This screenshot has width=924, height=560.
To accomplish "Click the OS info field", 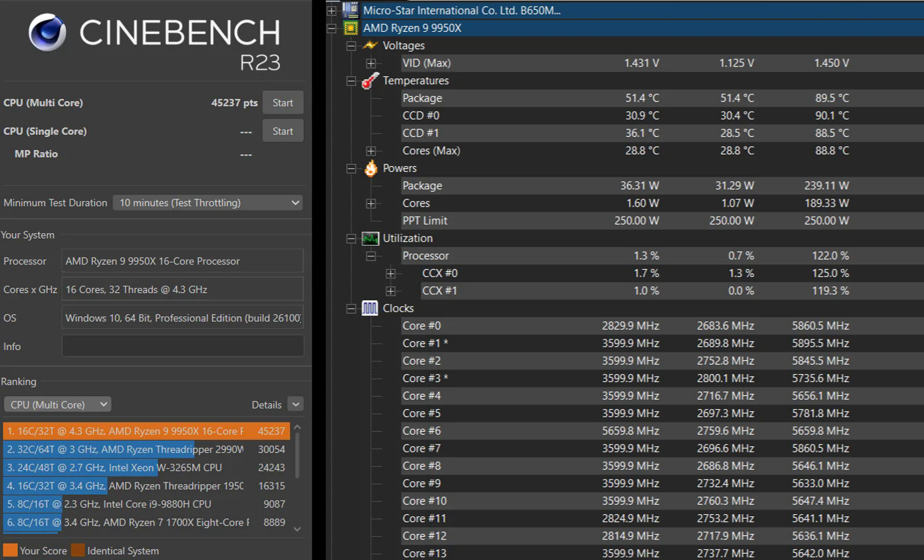I will tap(183, 318).
